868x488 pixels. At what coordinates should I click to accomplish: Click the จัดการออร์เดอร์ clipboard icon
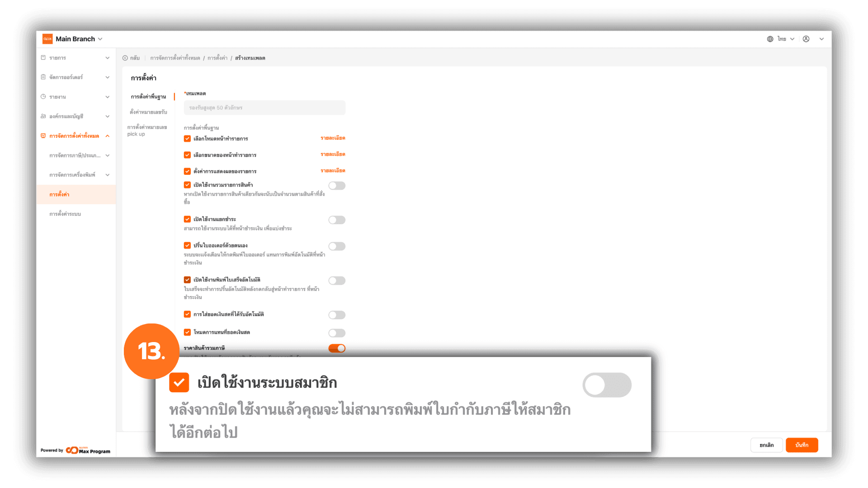(43, 77)
